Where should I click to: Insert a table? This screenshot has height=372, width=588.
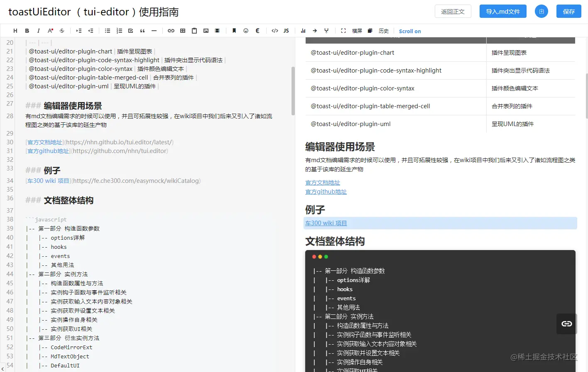click(182, 30)
